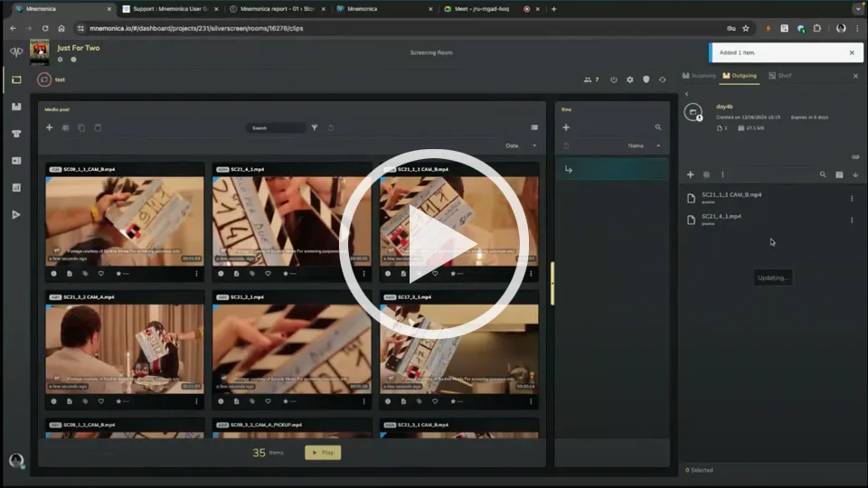Switch to the Incoming tab

click(699, 76)
